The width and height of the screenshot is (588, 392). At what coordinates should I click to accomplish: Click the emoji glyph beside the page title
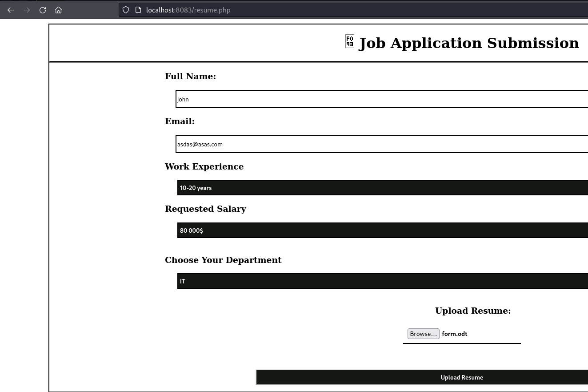tap(350, 41)
